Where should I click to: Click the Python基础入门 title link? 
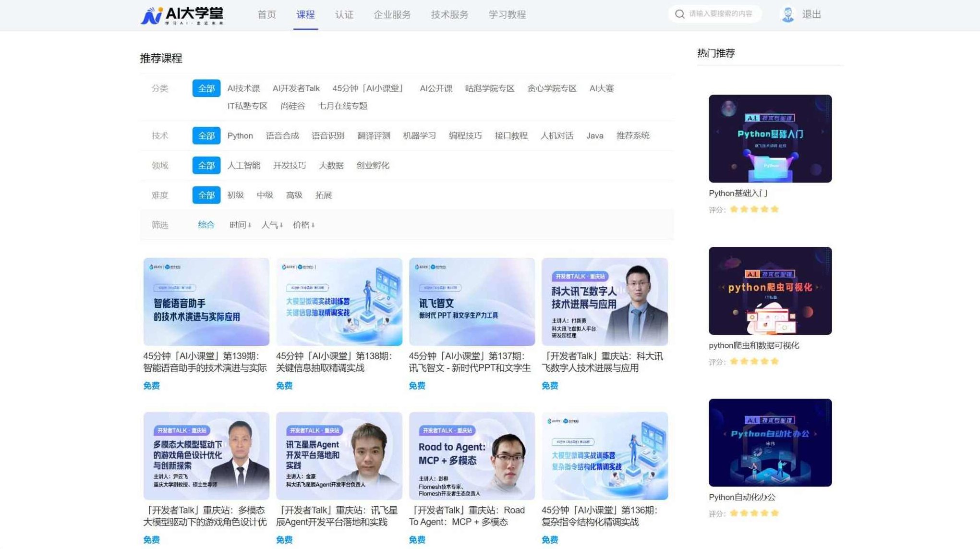[738, 193]
